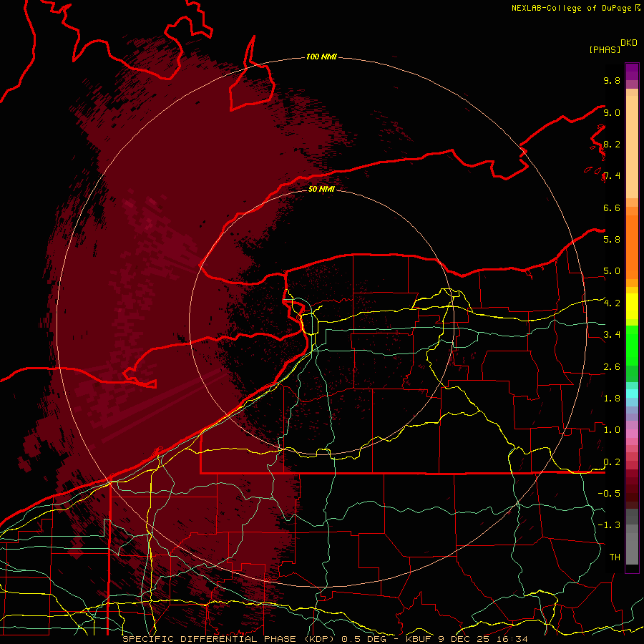Click the [PHAS] units label
The width and height of the screenshot is (644, 644).
point(605,49)
